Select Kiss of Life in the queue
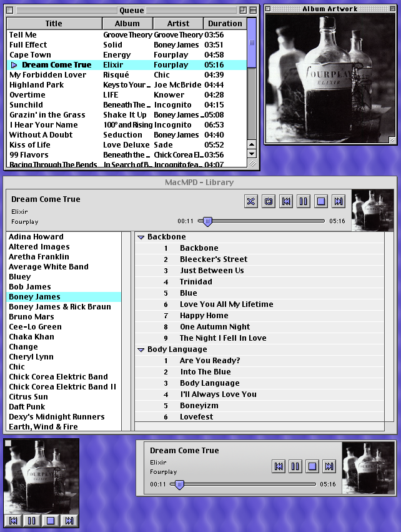This screenshot has width=401, height=532. 127,145
